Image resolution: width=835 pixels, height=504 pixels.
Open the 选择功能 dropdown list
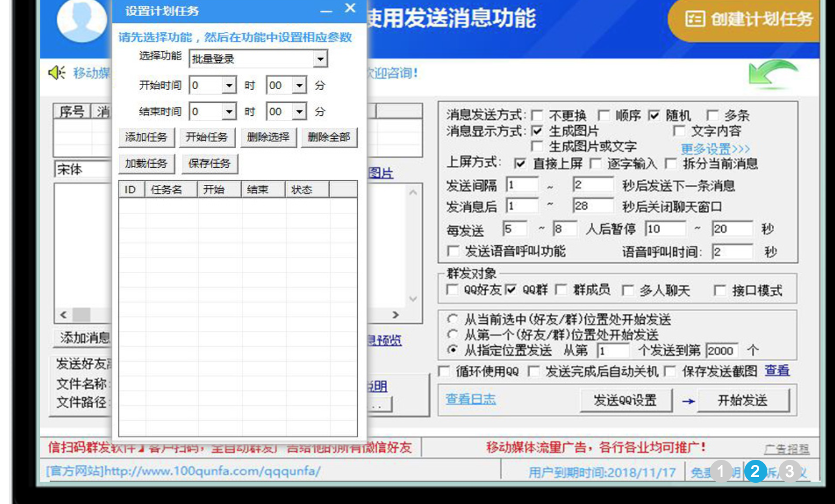point(320,59)
